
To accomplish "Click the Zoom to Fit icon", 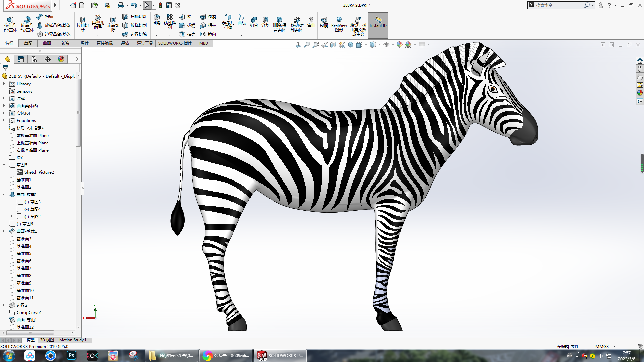I will 307,45.
